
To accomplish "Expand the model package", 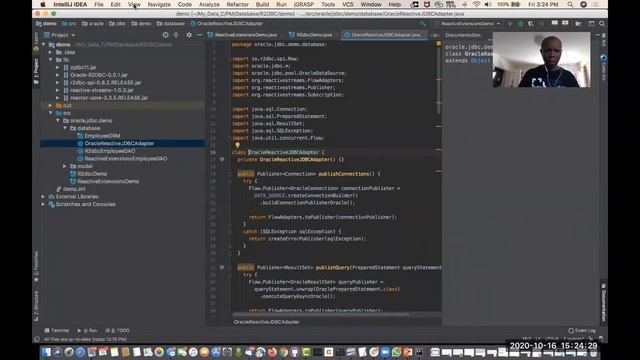I will click(x=64, y=166).
